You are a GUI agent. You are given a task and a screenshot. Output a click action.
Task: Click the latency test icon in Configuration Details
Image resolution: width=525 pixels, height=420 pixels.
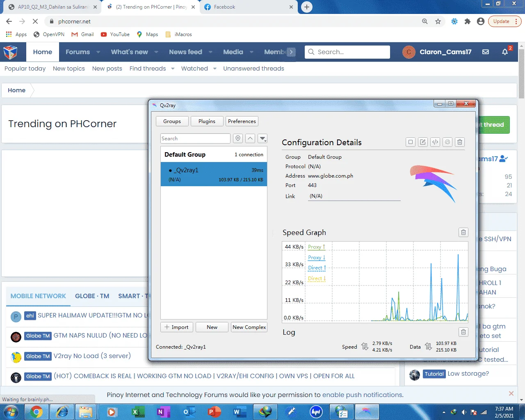pos(447,142)
